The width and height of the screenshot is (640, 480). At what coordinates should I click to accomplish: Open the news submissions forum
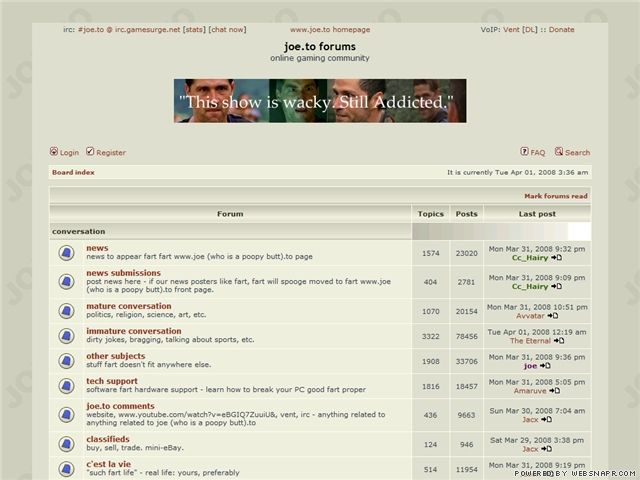pyautogui.click(x=123, y=273)
